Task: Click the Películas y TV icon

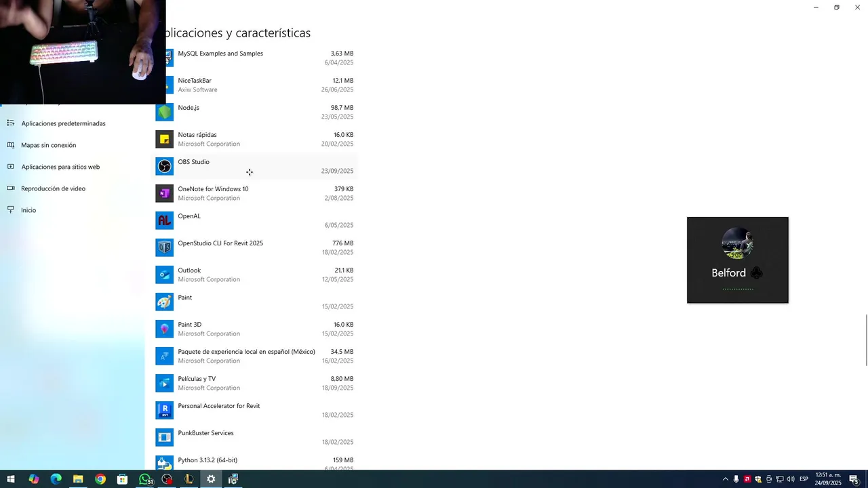Action: (165, 383)
